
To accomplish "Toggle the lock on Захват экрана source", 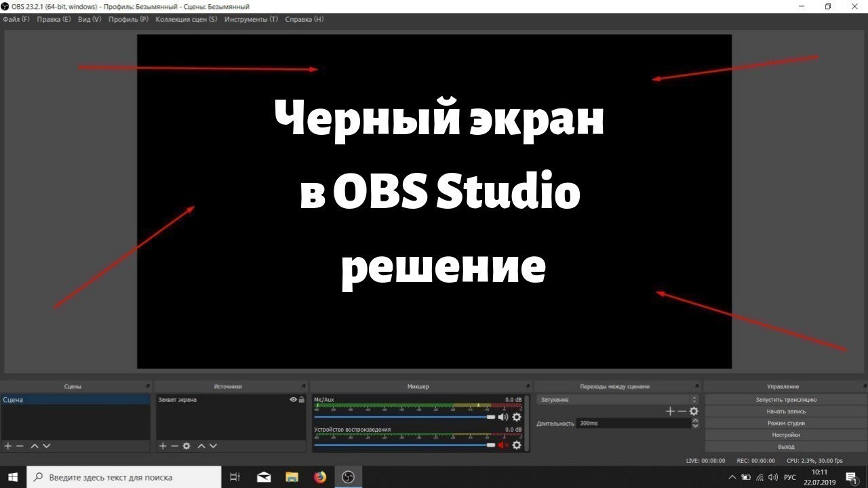I will pos(302,400).
